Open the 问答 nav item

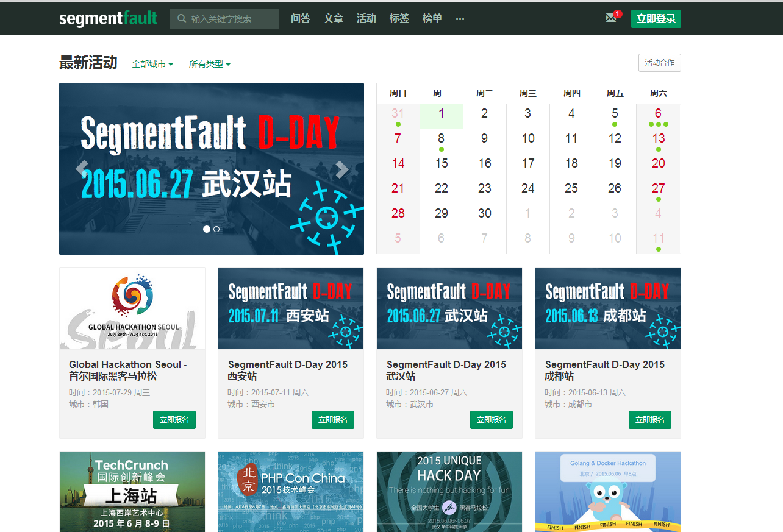coord(301,19)
